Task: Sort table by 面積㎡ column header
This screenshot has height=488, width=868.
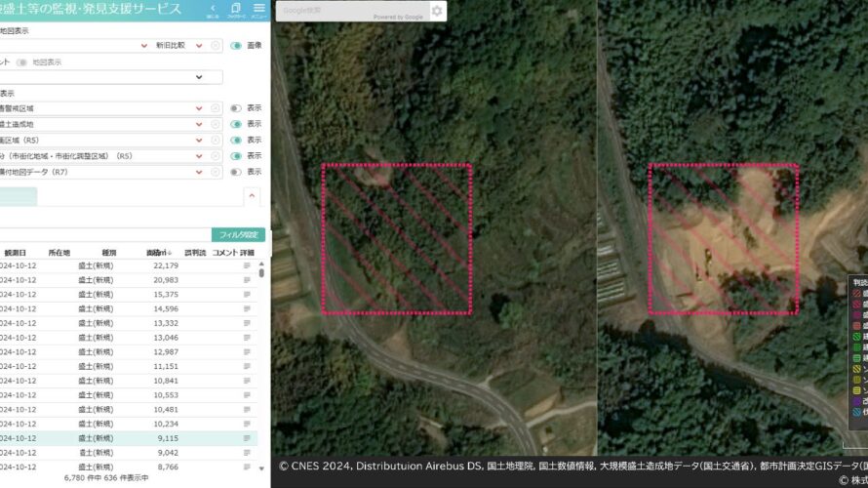Action: pyautogui.click(x=154, y=252)
